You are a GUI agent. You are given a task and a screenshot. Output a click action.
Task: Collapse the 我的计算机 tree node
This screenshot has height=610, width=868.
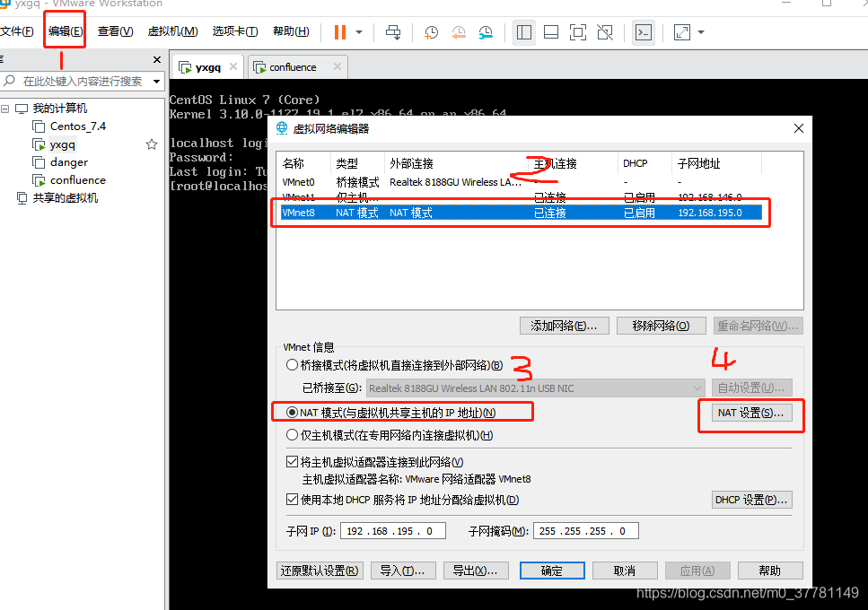tap(5, 109)
